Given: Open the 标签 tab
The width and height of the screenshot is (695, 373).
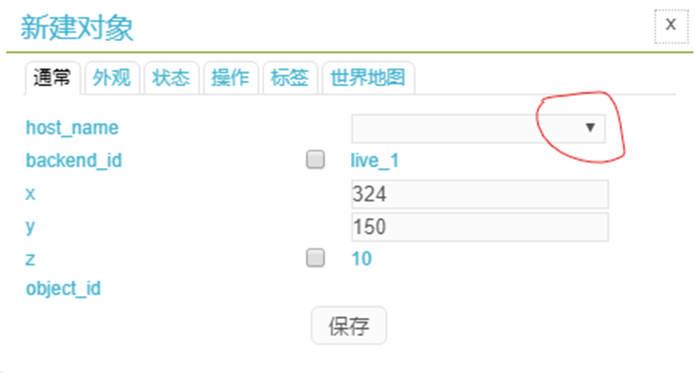Looking at the screenshot, I should tap(290, 78).
